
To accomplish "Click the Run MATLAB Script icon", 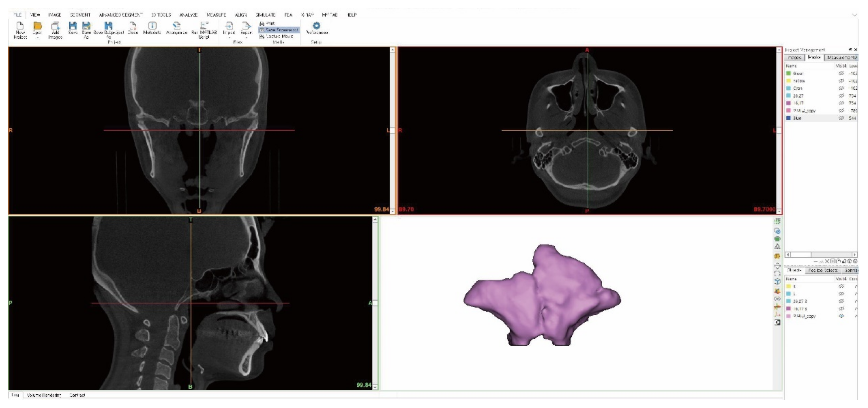I will coord(204,26).
